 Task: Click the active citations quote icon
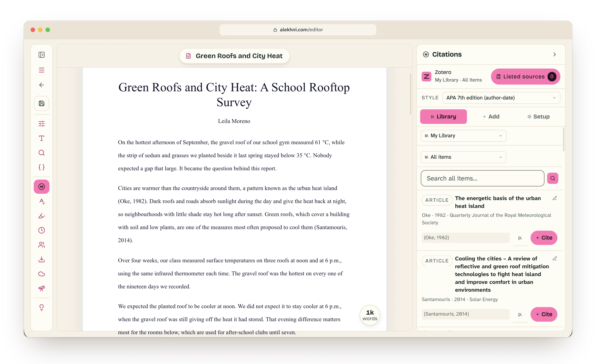[x=42, y=187]
